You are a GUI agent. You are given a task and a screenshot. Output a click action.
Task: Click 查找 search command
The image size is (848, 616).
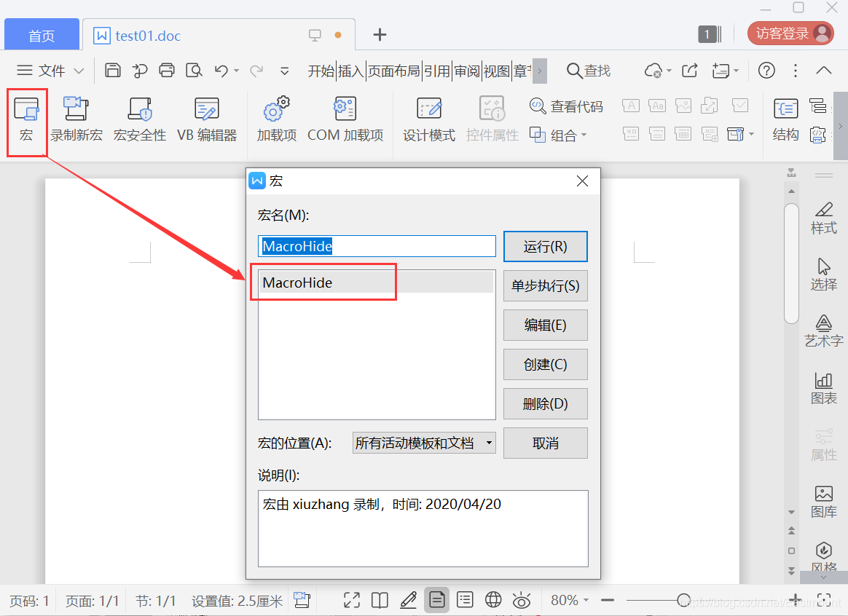point(589,71)
